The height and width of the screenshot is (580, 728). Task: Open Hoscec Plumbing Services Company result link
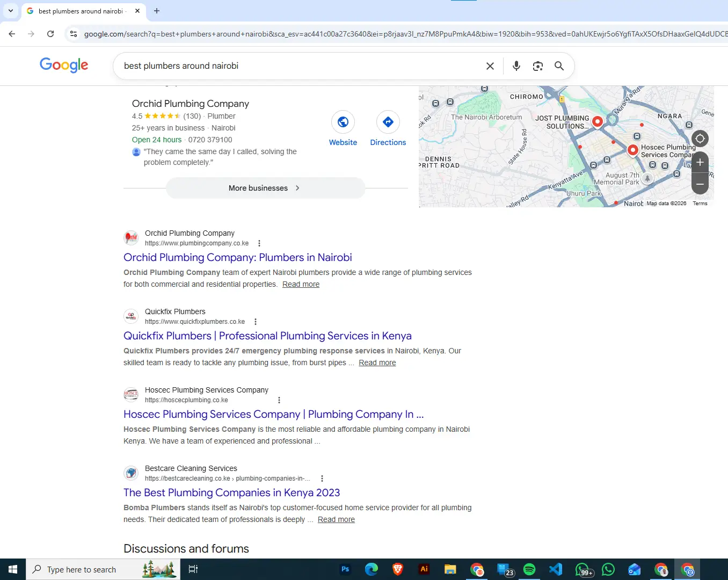coord(273,414)
